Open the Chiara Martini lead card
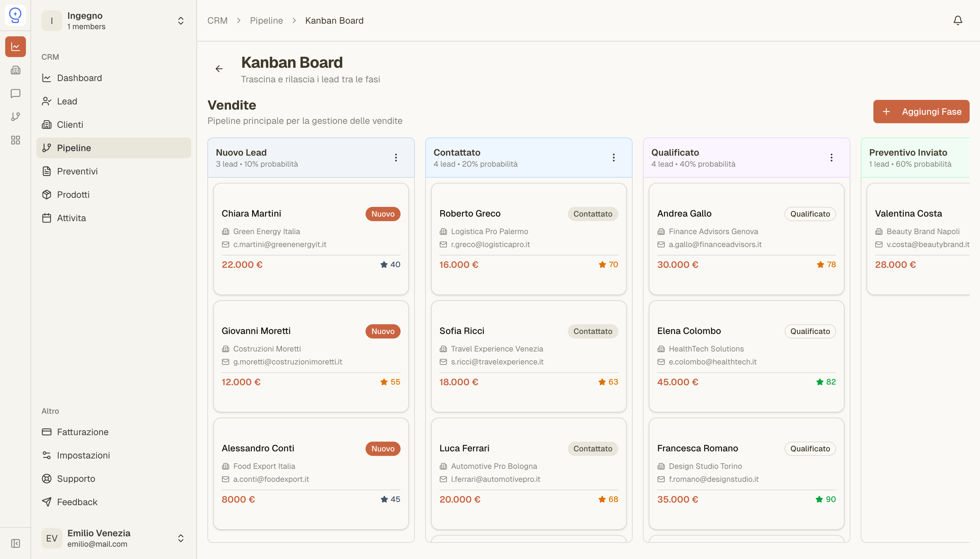980x559 pixels. click(x=311, y=239)
